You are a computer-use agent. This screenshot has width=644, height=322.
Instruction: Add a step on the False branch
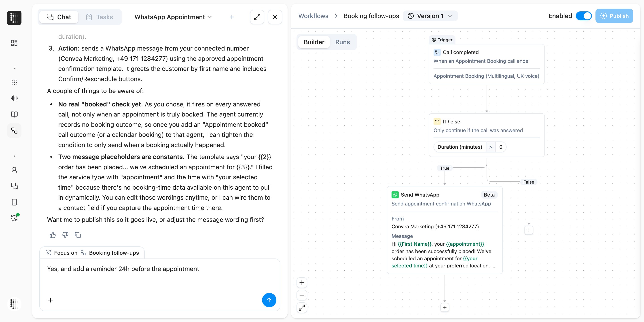[529, 230]
